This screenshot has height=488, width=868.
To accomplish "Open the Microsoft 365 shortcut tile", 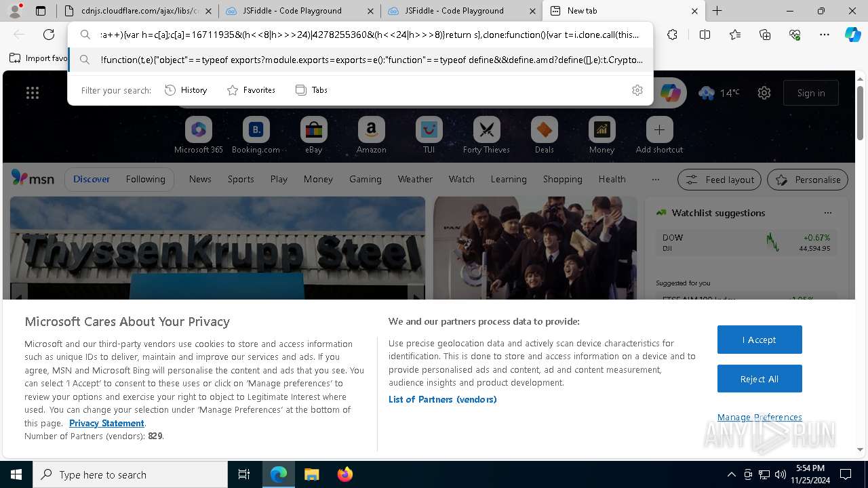I will point(199,136).
